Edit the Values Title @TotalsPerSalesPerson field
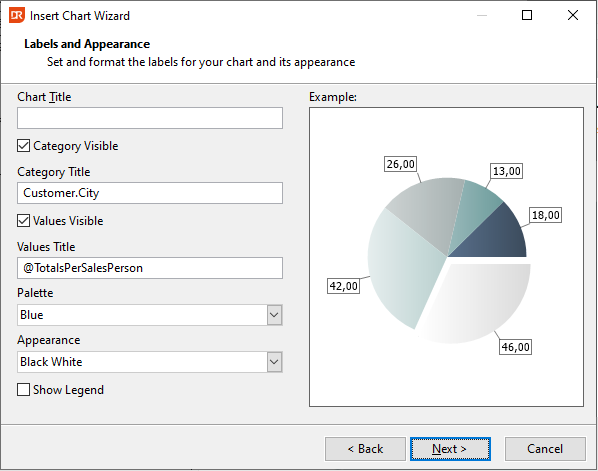598x471 pixels. click(x=150, y=268)
